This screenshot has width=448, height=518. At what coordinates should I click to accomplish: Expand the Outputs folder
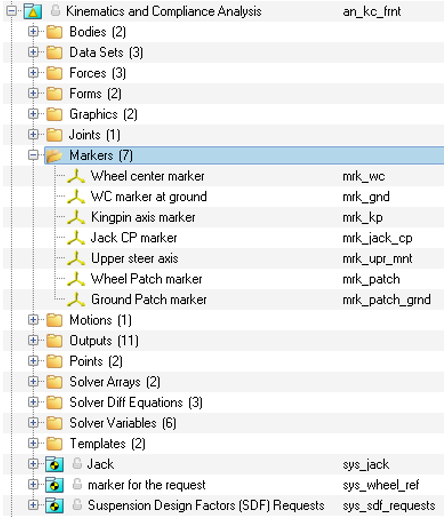pos(33,340)
